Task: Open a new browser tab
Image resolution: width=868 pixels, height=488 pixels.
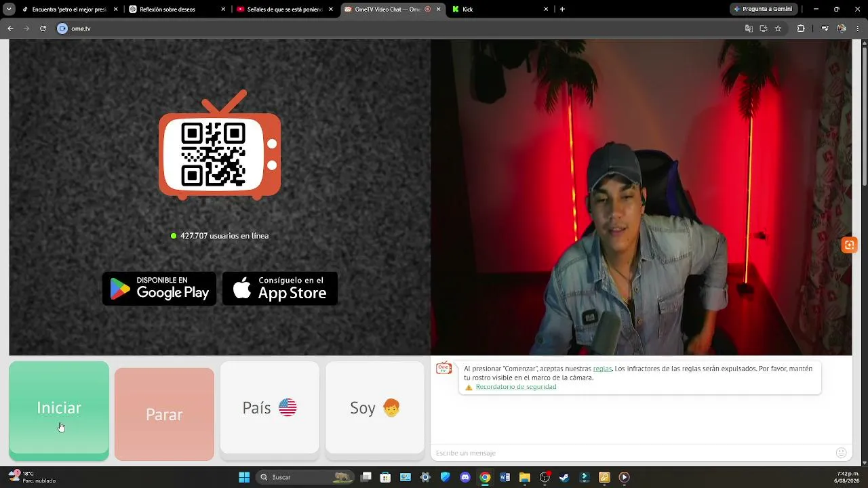Action: 562,9
